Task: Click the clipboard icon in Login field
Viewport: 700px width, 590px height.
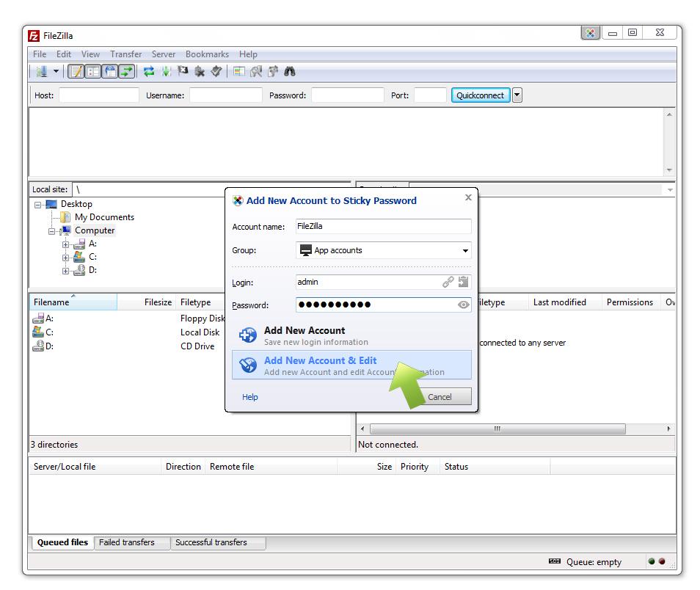Action: click(464, 282)
